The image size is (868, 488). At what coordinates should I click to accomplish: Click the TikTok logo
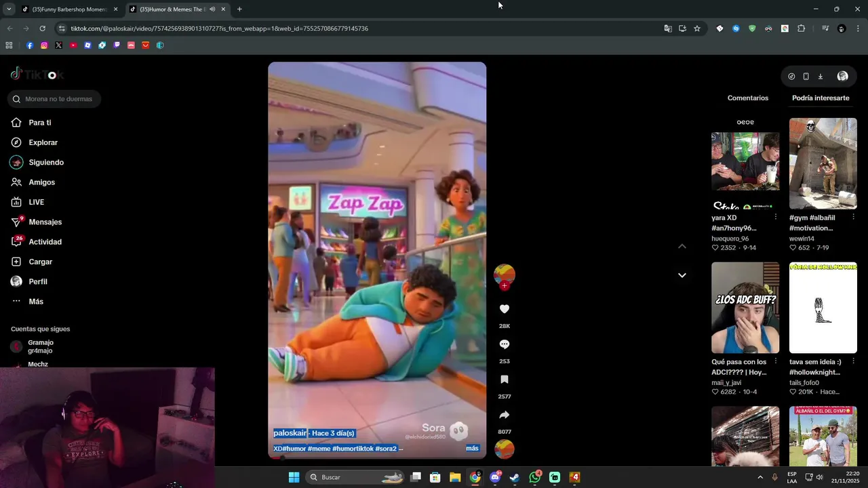[37, 75]
